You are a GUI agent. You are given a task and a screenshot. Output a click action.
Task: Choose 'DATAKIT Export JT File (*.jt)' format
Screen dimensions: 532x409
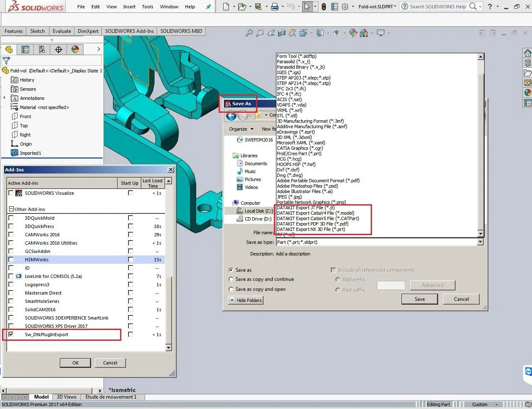point(306,208)
